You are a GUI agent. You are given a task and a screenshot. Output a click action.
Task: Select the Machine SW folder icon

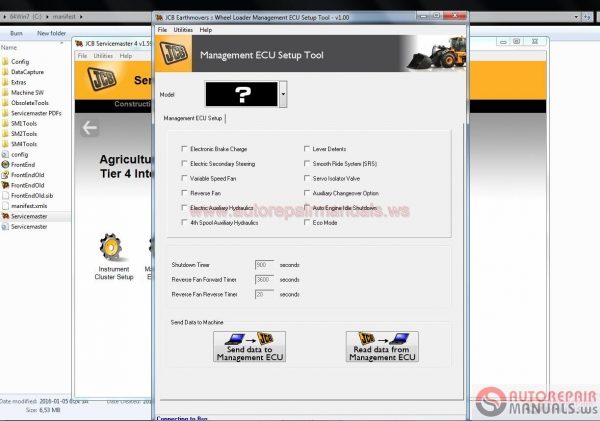click(x=5, y=93)
